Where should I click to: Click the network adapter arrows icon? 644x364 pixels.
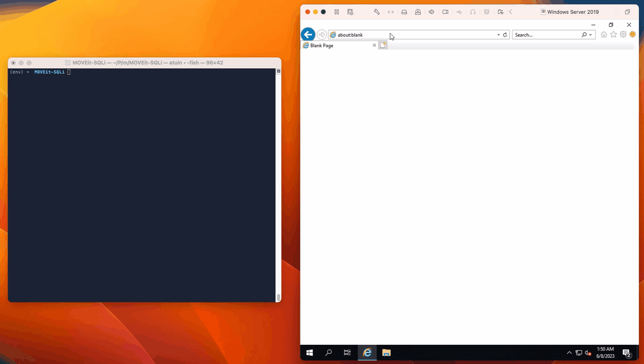[391, 12]
